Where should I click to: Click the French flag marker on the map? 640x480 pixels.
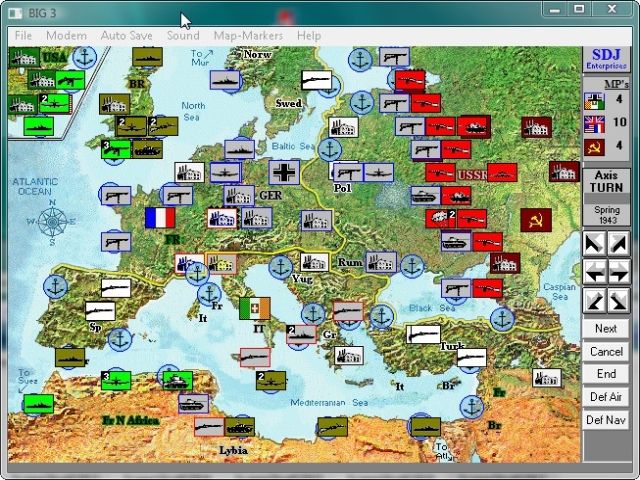tap(159, 218)
